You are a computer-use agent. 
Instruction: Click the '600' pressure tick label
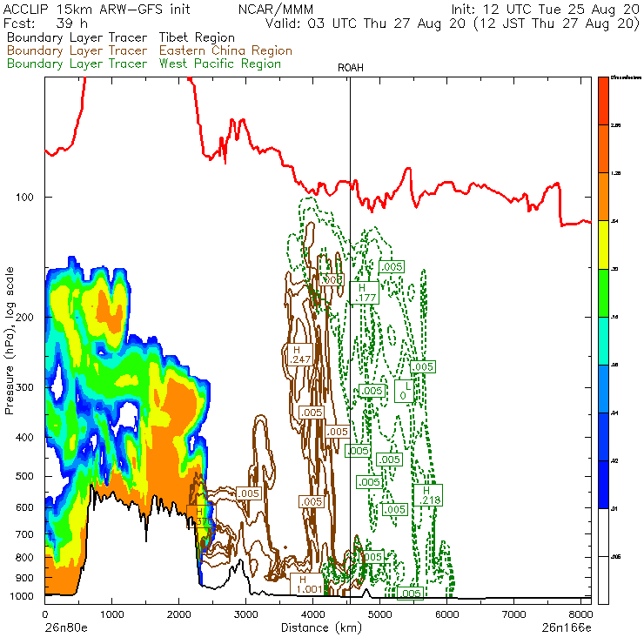click(24, 507)
